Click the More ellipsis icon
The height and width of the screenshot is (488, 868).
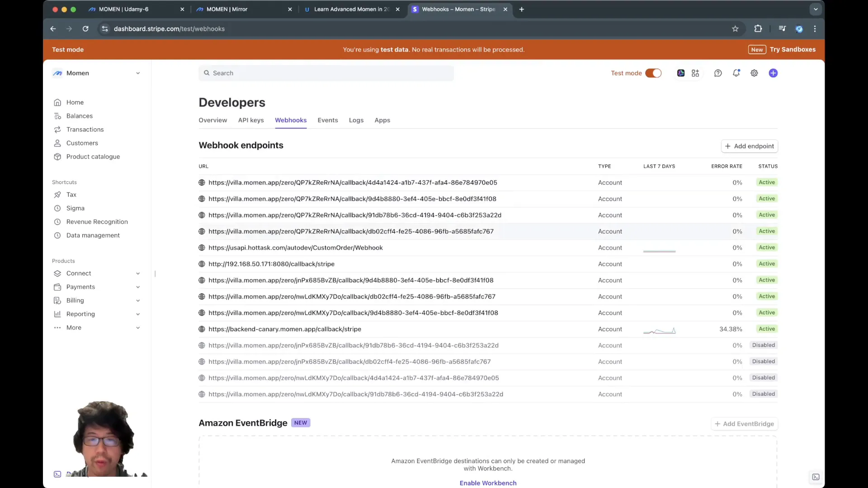tap(57, 328)
